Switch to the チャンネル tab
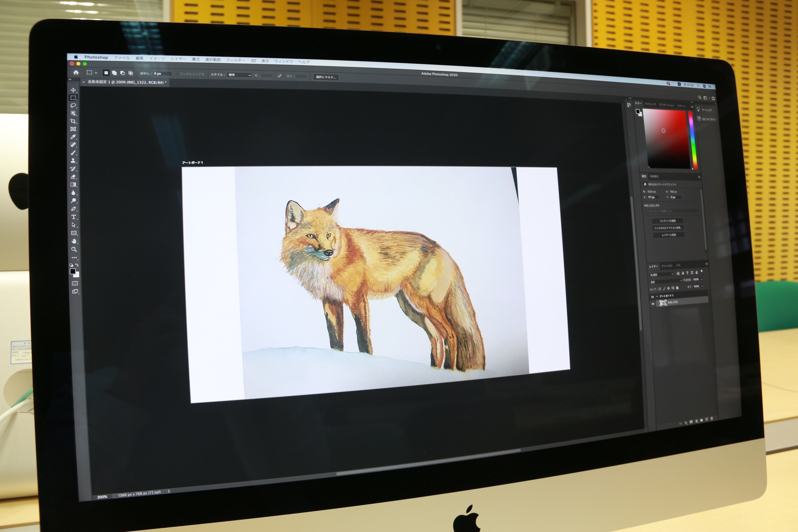The height and width of the screenshot is (532, 798). coord(667,266)
